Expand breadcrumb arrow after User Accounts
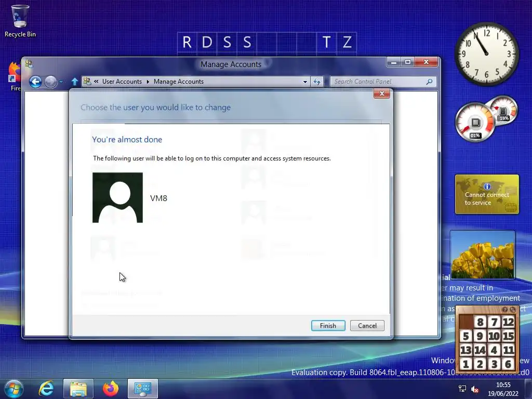532x399 pixels. point(148,82)
